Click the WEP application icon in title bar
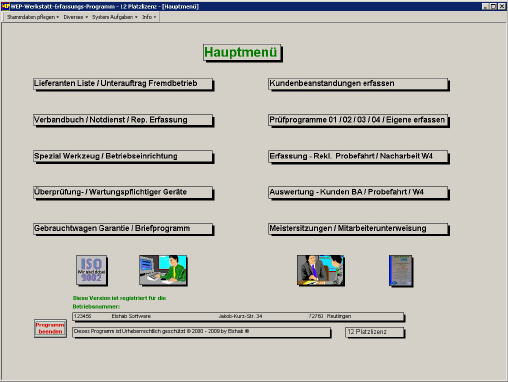Viewport: 508px width, 382px height. click(5, 6)
